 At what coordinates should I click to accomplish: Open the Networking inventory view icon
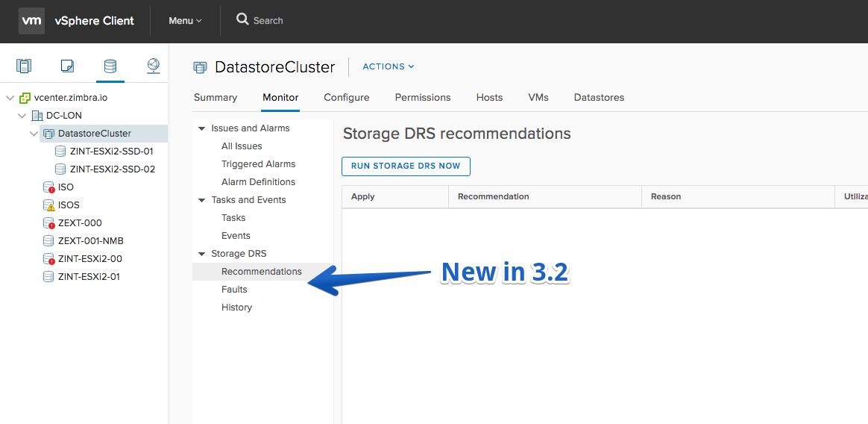154,66
